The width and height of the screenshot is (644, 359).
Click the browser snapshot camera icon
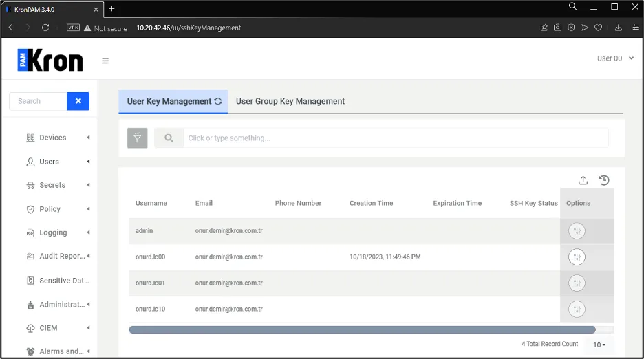557,28
